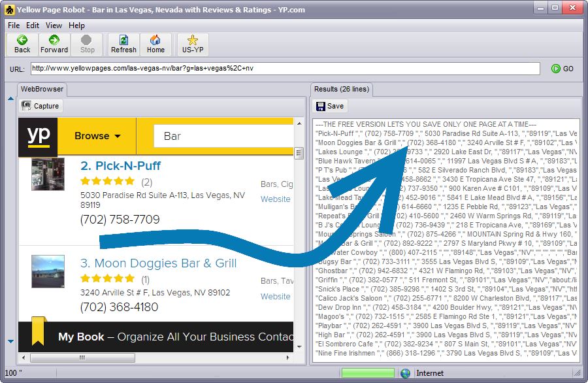Refresh the page with the Refresh icon
588x383 pixels.
pos(123,41)
